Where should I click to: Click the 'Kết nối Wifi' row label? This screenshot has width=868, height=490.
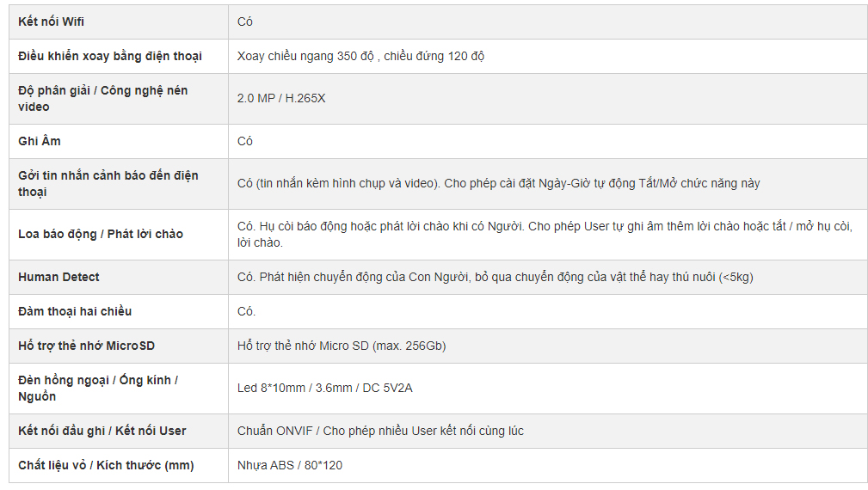point(51,21)
